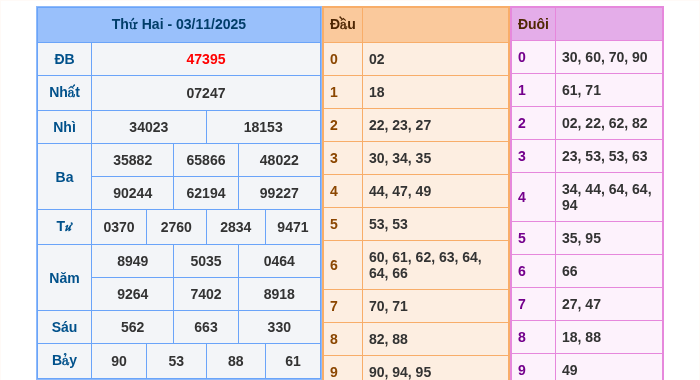Image resolution: width=700 pixels, height=380 pixels.
Task: Click the Nhất row label
Action: [64, 92]
